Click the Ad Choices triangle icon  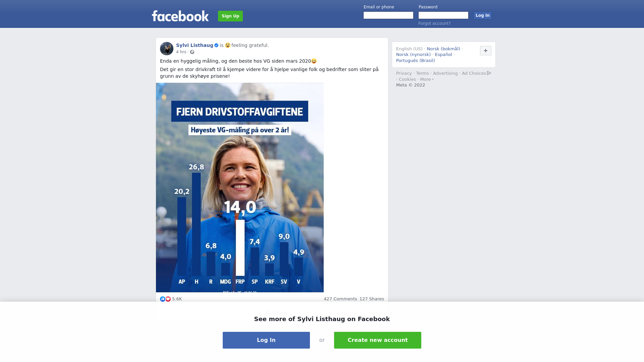489,73
